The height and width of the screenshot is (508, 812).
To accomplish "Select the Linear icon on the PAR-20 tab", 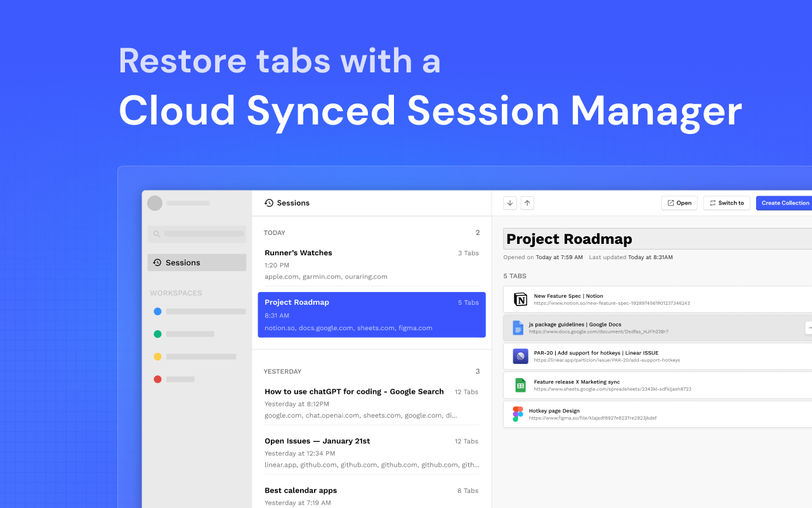I will pyautogui.click(x=520, y=356).
